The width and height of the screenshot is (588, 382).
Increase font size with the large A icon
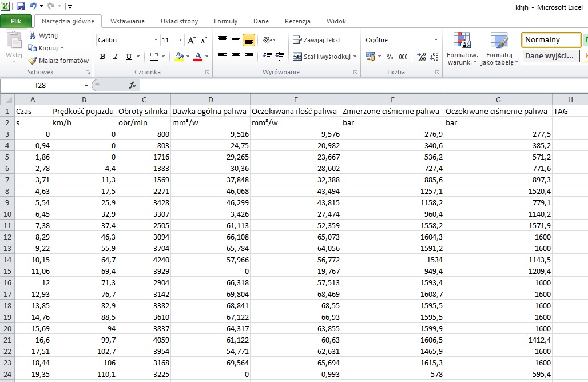pos(192,40)
